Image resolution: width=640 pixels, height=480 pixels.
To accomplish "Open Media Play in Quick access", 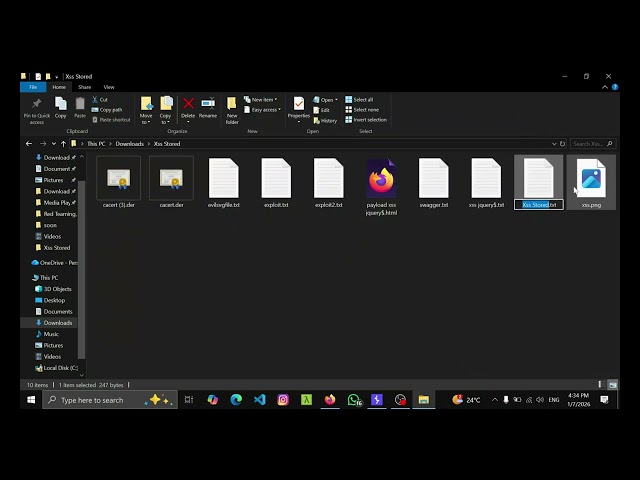I will pos(56,202).
